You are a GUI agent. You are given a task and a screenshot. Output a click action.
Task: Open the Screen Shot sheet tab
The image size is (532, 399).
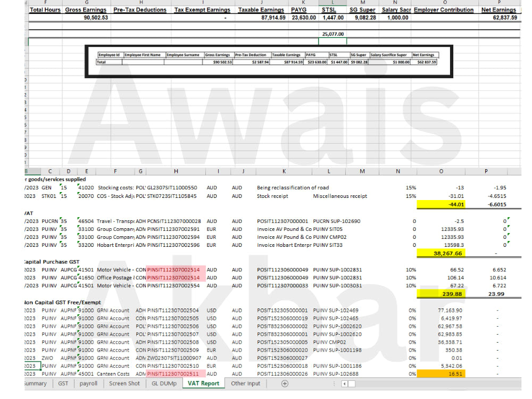pos(124,384)
